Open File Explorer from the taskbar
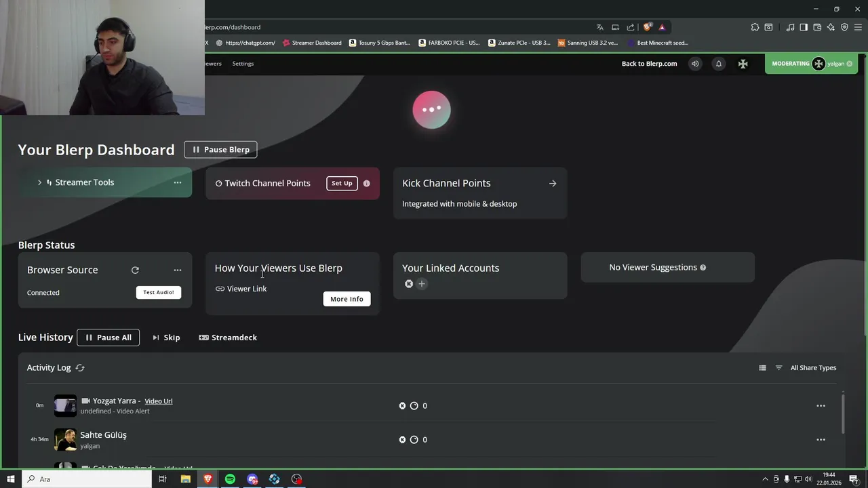 point(185,479)
